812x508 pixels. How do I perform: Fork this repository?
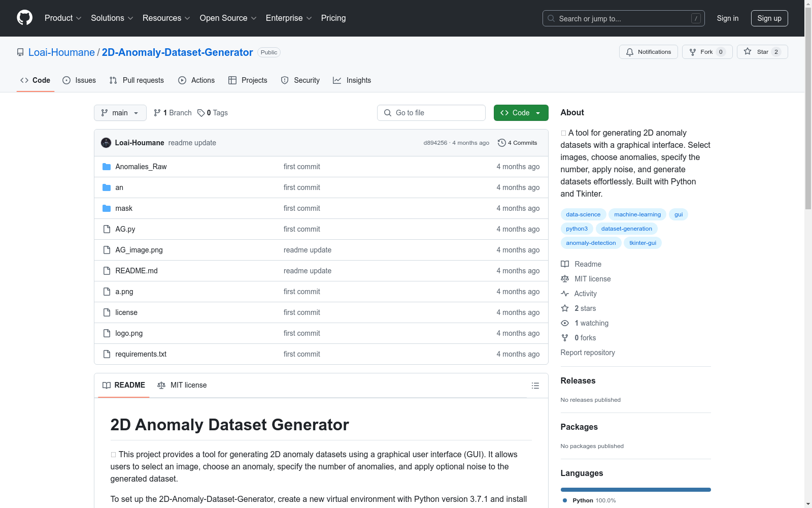coord(707,52)
